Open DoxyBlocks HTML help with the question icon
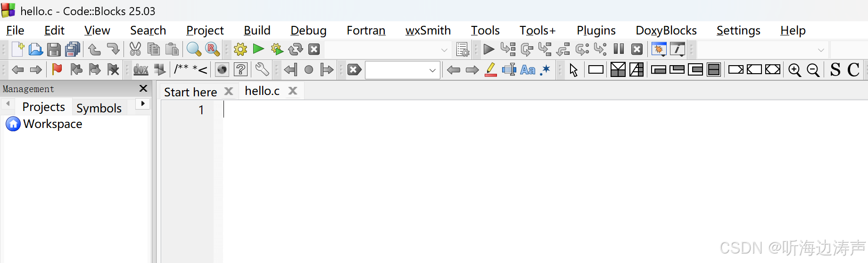Screen dimensions: 868x263 pyautogui.click(x=240, y=70)
